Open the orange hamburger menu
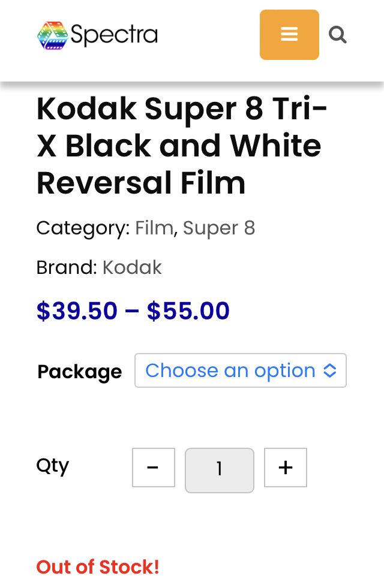The width and height of the screenshot is (384, 588). pos(289,35)
